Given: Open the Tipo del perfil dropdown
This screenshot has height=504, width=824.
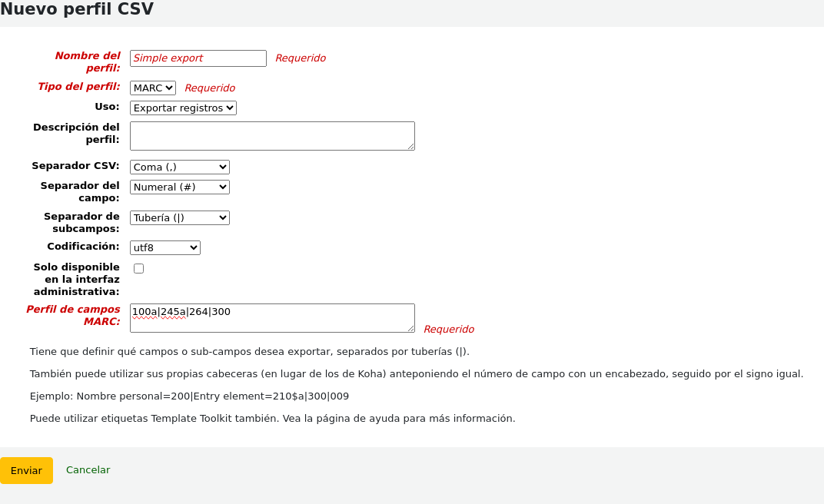Looking at the screenshot, I should click(x=152, y=88).
